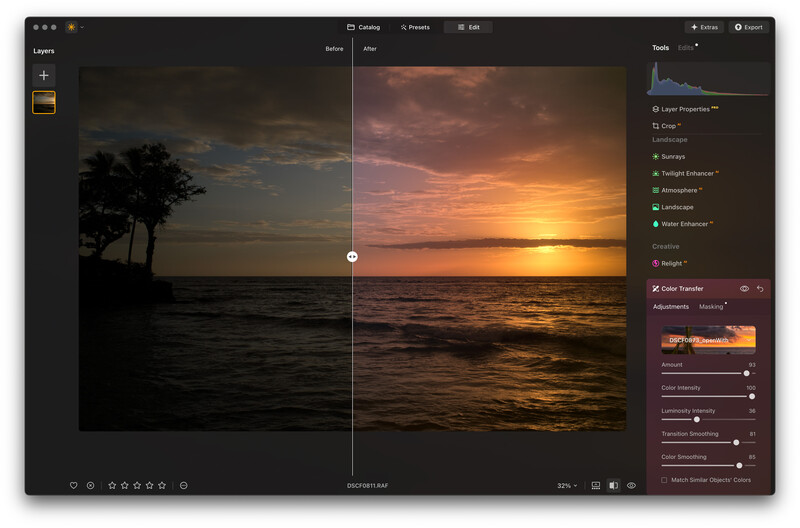Image resolution: width=800 pixels, height=528 pixels.
Task: Click the DSCF0811.RAF file name
Action: point(367,486)
